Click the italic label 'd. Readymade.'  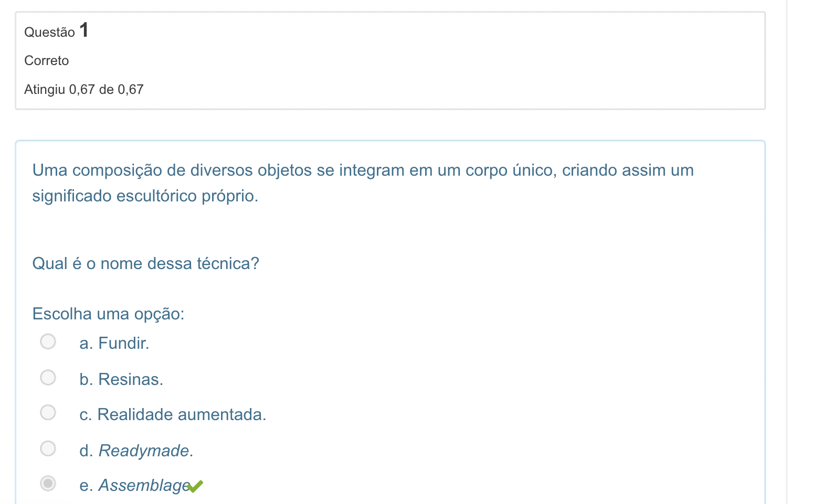pyautogui.click(x=136, y=451)
